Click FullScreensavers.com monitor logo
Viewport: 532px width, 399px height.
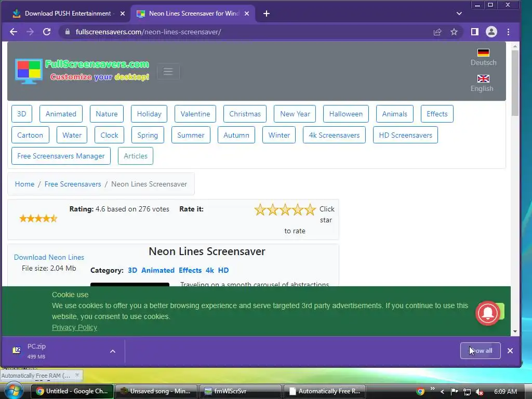coord(29,71)
